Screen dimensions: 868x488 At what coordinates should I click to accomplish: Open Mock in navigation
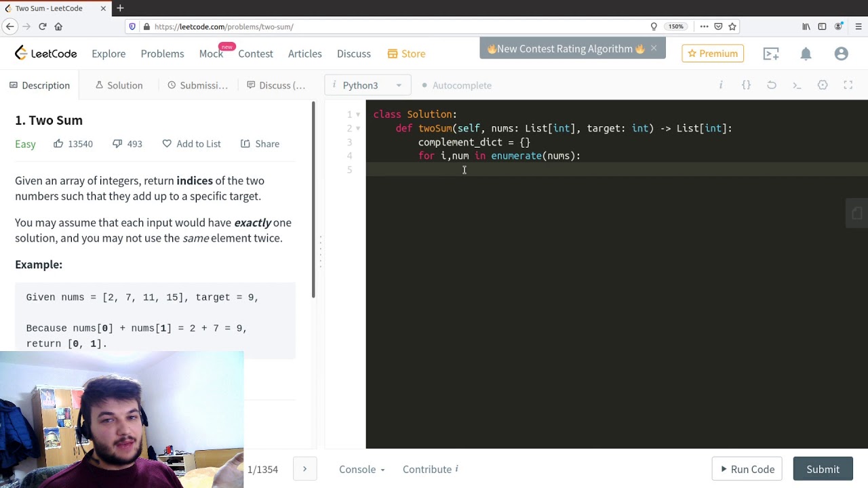pos(211,54)
